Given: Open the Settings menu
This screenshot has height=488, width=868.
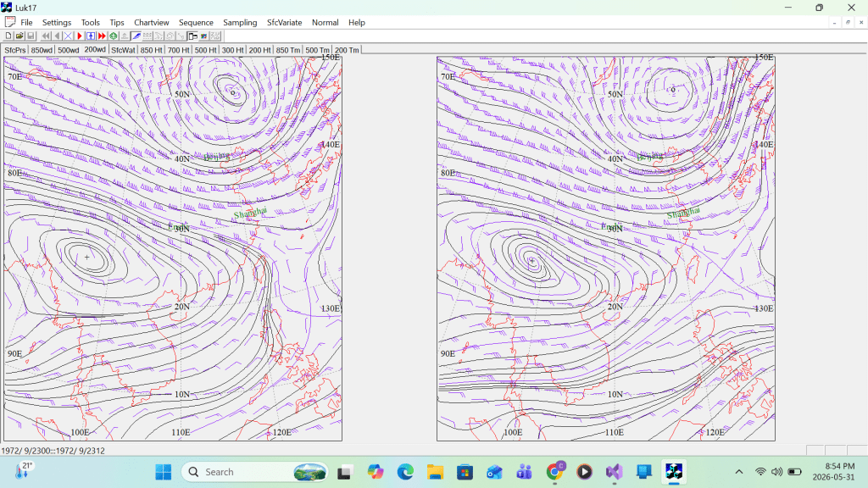Looking at the screenshot, I should pyautogui.click(x=57, y=22).
